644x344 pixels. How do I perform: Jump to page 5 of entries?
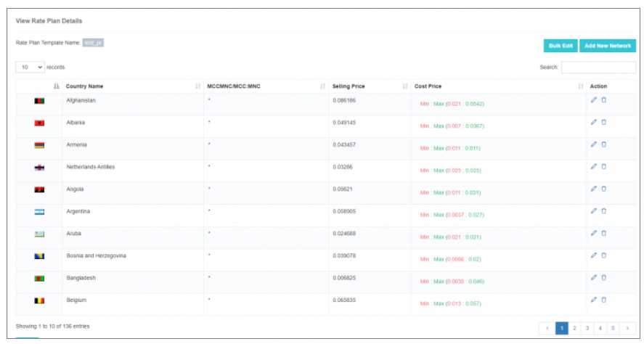pyautogui.click(x=613, y=328)
